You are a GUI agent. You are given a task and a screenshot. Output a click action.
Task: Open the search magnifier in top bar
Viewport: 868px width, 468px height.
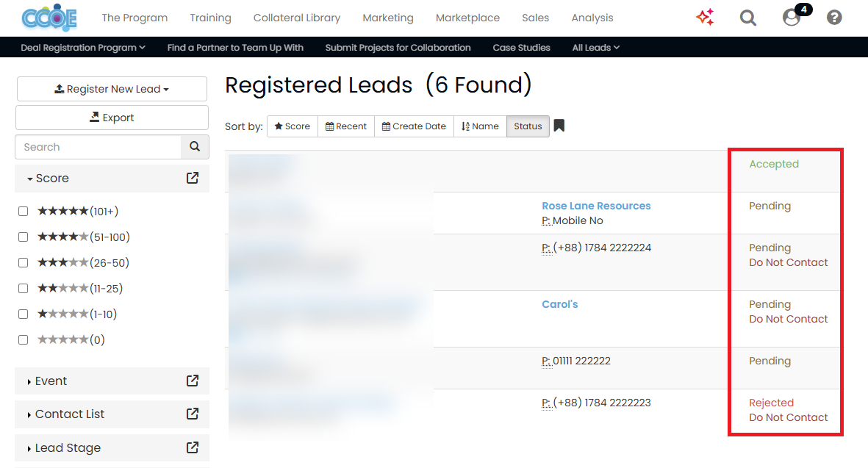748,18
